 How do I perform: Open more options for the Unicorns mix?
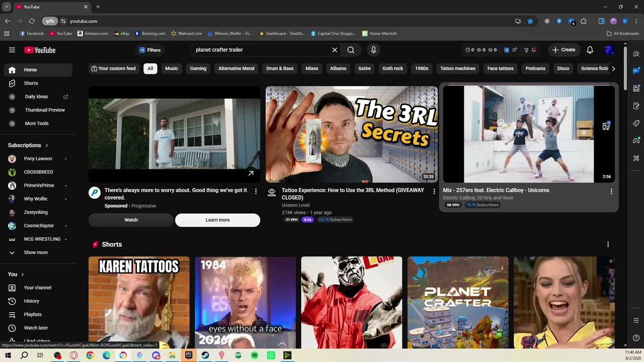611,192
